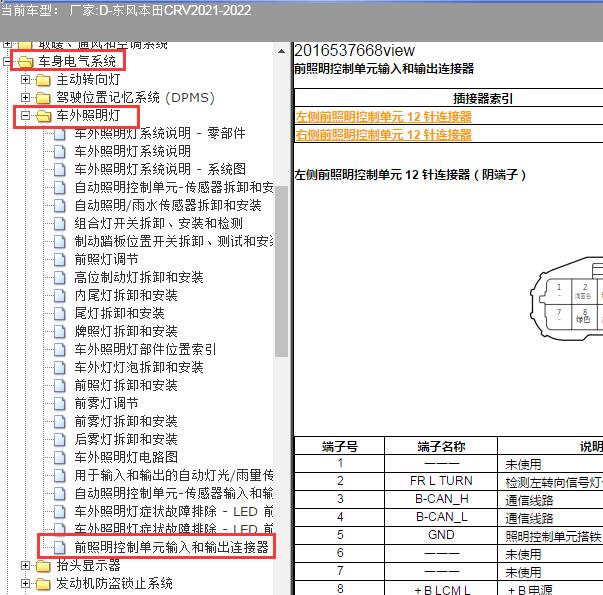Click document icon beside 车外照明灯电路图

coord(60,458)
